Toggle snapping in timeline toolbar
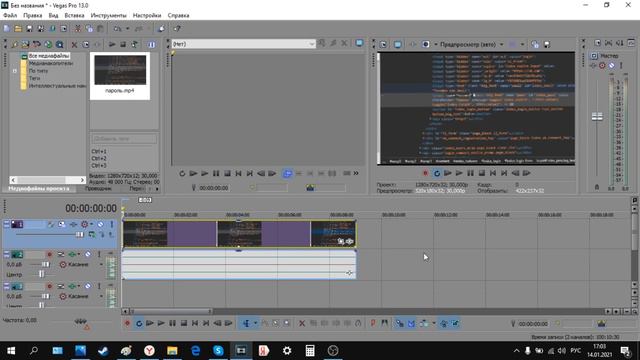Viewport: 640px width, 360px height. click(x=400, y=323)
